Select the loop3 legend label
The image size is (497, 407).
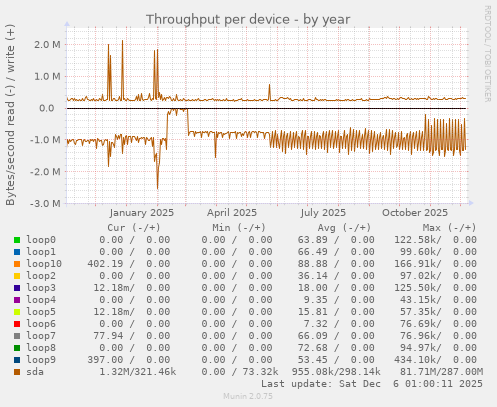[41, 288]
